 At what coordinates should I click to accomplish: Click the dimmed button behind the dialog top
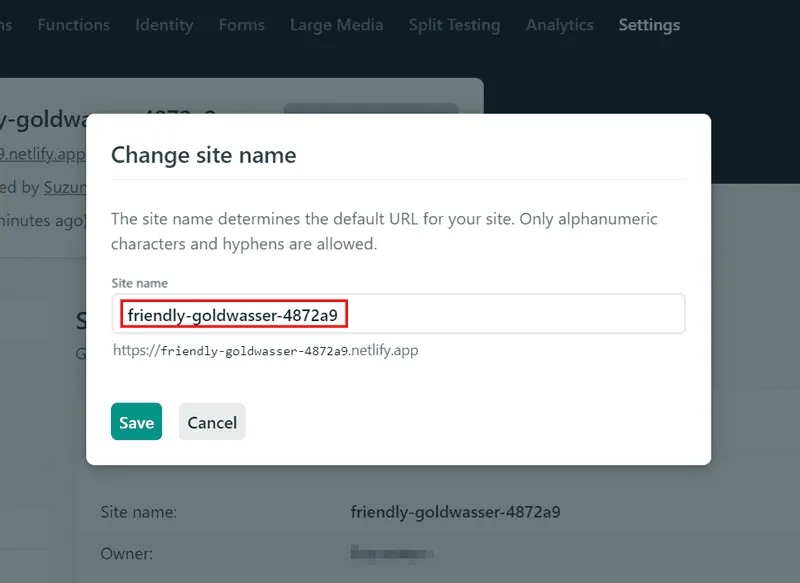point(371,108)
